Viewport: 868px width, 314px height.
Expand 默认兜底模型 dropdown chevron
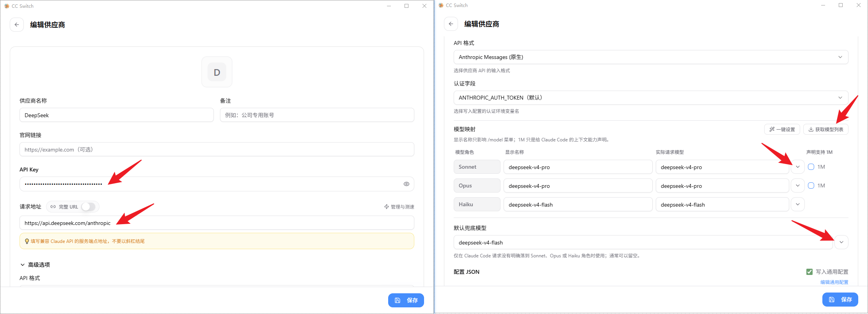pyautogui.click(x=841, y=242)
